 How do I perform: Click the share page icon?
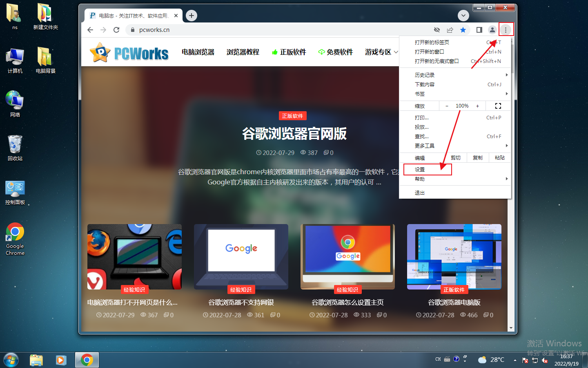click(450, 30)
